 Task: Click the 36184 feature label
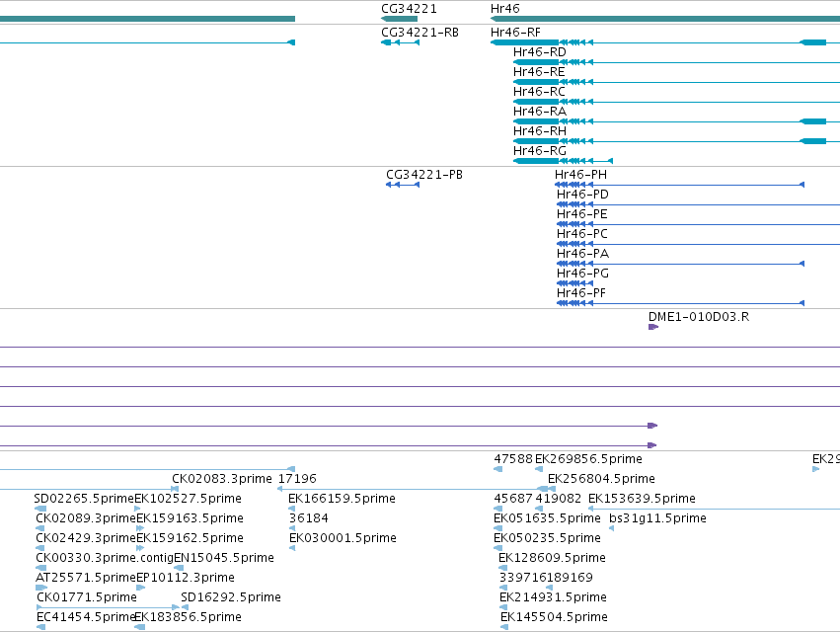309,518
